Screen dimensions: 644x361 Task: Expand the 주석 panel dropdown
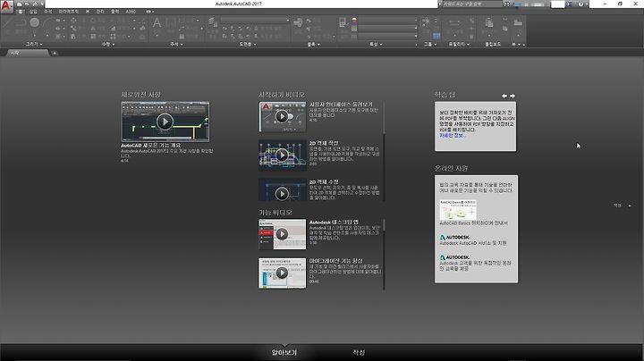[176, 44]
